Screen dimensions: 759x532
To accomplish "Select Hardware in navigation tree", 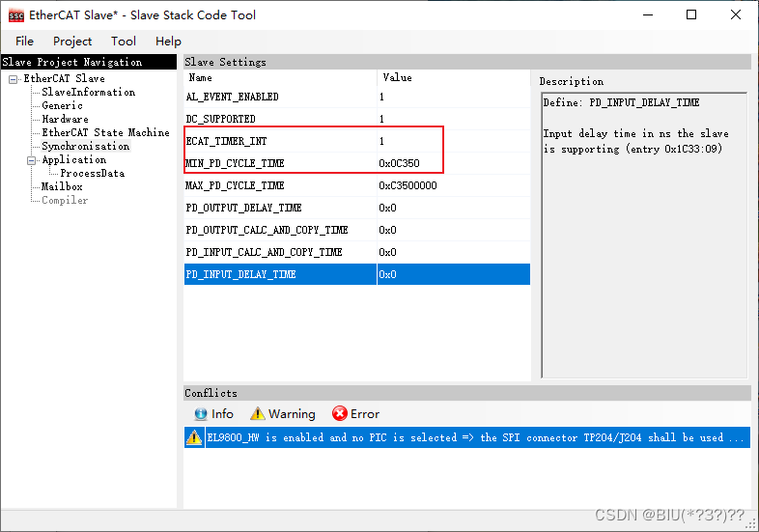I will coord(66,119).
